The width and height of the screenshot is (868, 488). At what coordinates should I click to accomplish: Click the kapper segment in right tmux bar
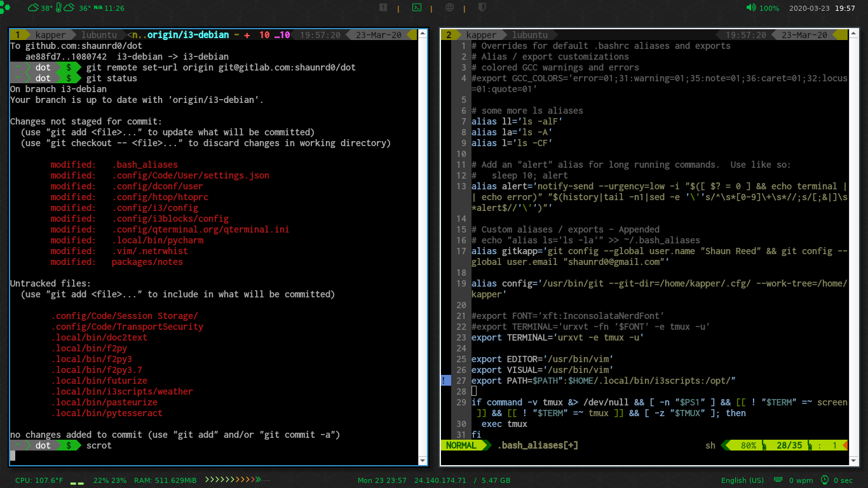pyautogui.click(x=481, y=35)
